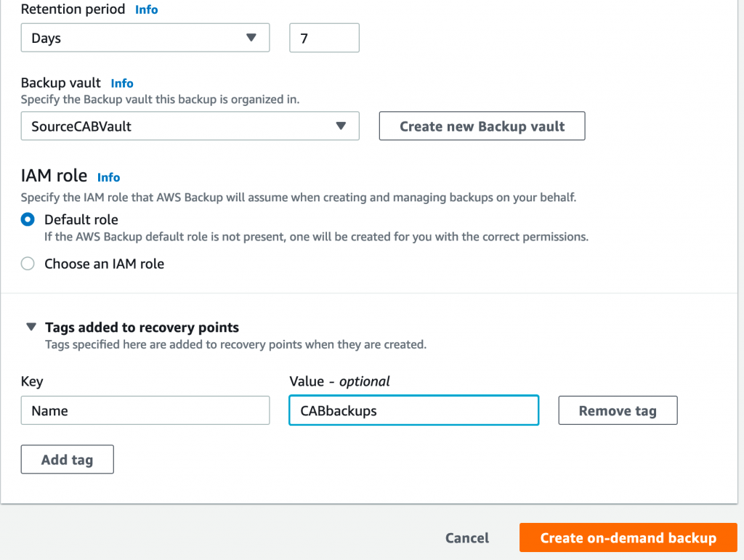This screenshot has height=560, width=744.
Task: Open the Backup vault Info link
Action: (x=121, y=83)
